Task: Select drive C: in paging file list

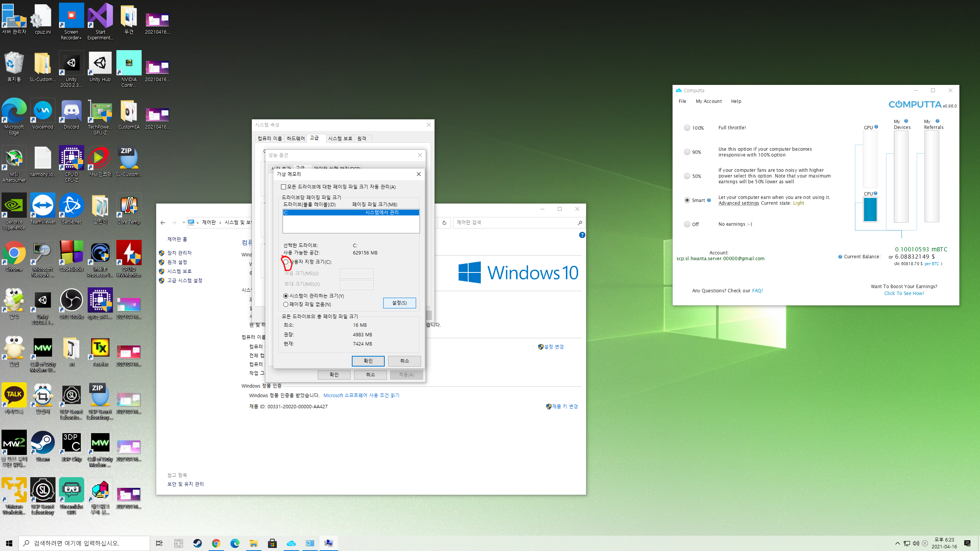Action: [x=351, y=212]
